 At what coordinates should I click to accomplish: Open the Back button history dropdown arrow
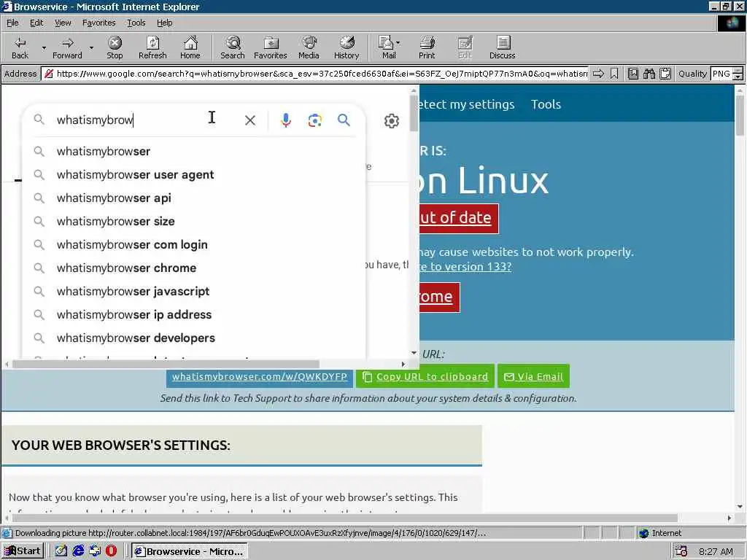click(x=44, y=47)
